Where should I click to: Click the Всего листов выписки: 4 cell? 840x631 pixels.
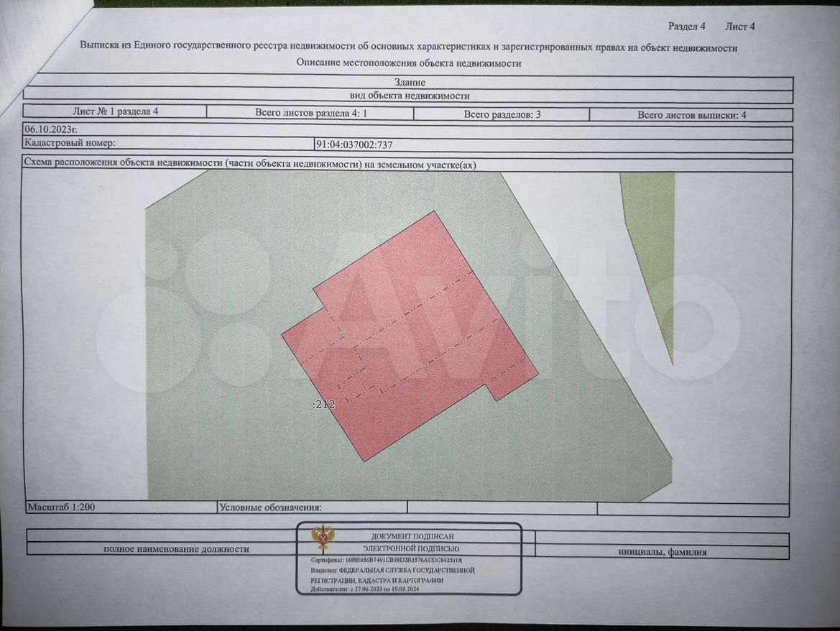click(691, 115)
